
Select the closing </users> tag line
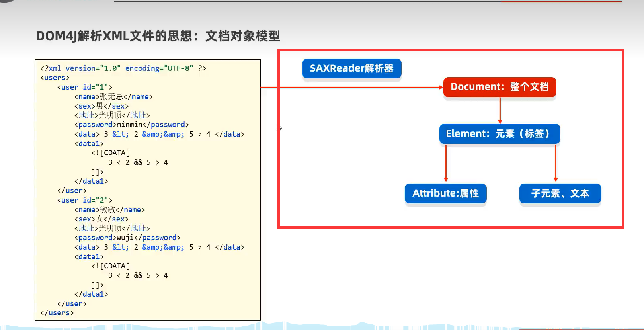tap(57, 313)
